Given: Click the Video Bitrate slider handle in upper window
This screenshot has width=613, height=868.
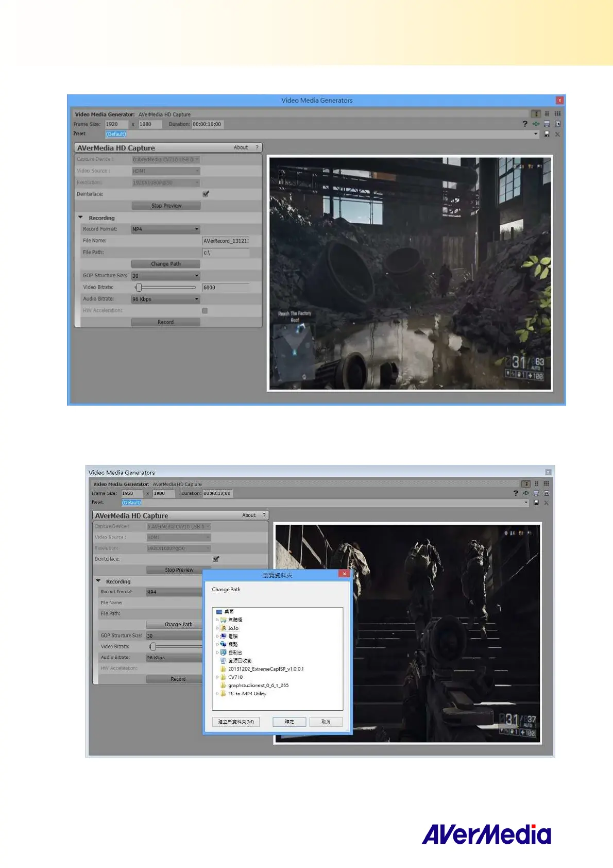Looking at the screenshot, I should tap(139, 287).
